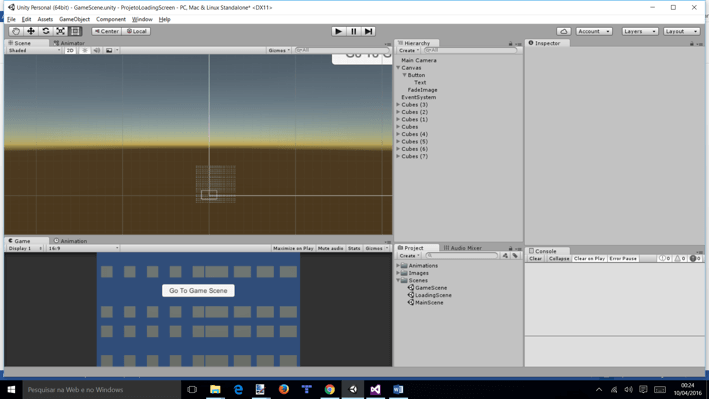Select the Rect transform tool
The image size is (709, 399).
pos(75,31)
